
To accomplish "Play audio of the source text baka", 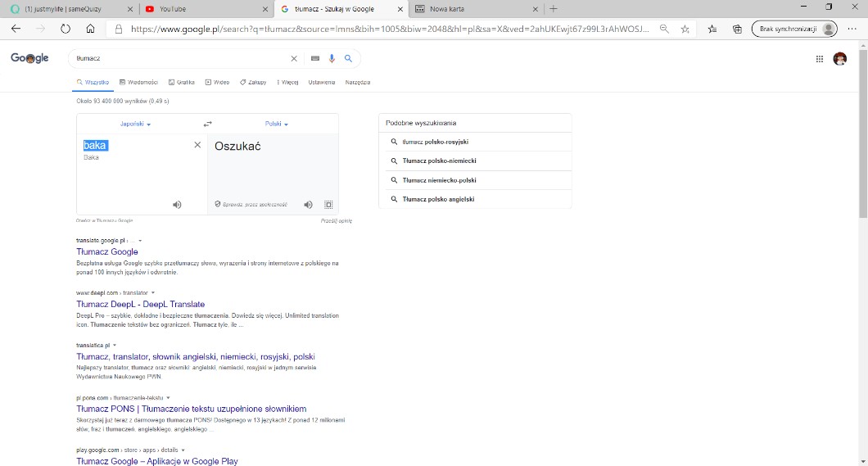I will tap(177, 205).
